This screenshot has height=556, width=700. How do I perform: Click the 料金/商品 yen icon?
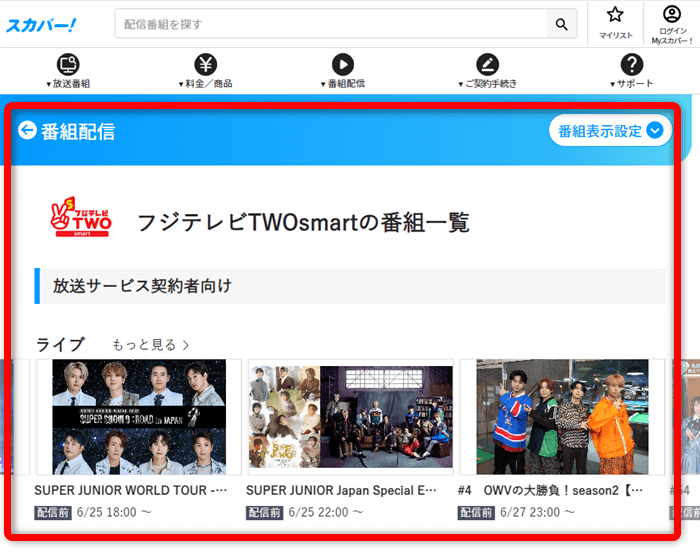(x=205, y=64)
